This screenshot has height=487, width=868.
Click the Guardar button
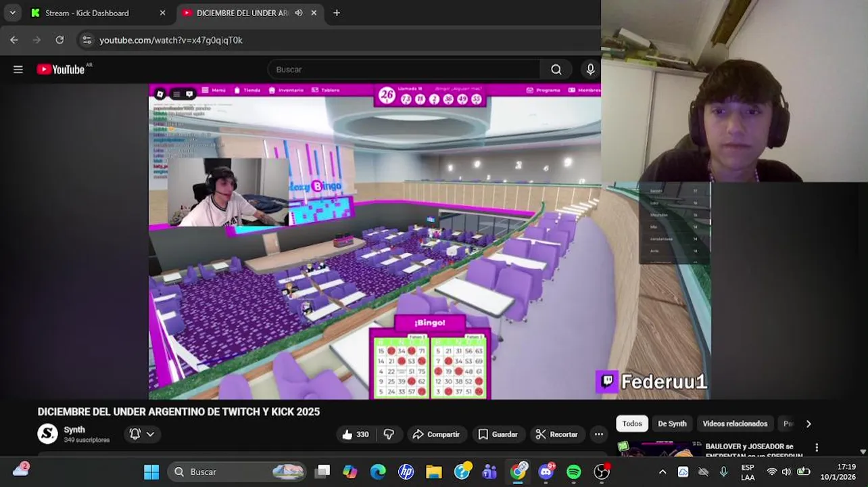(x=498, y=434)
